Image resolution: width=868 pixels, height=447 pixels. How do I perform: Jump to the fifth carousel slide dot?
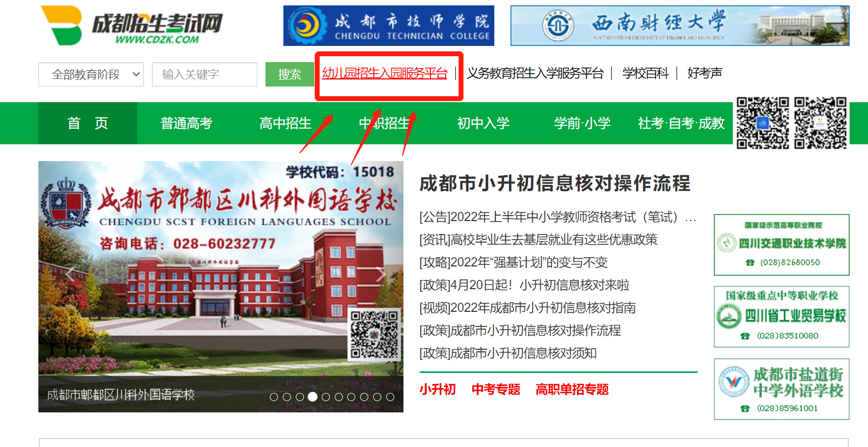click(x=326, y=397)
